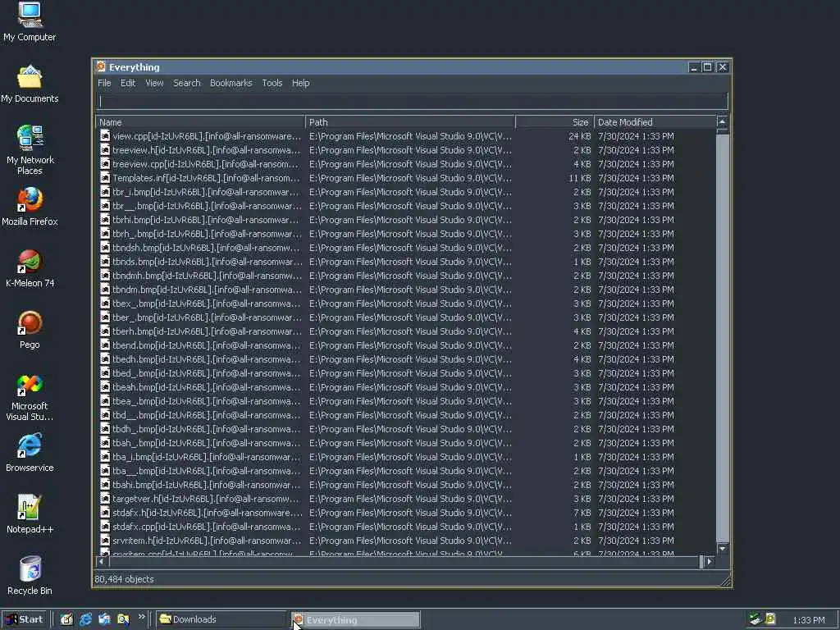
Task: Launch Mozilla Firefox from desktop
Action: pos(30,207)
